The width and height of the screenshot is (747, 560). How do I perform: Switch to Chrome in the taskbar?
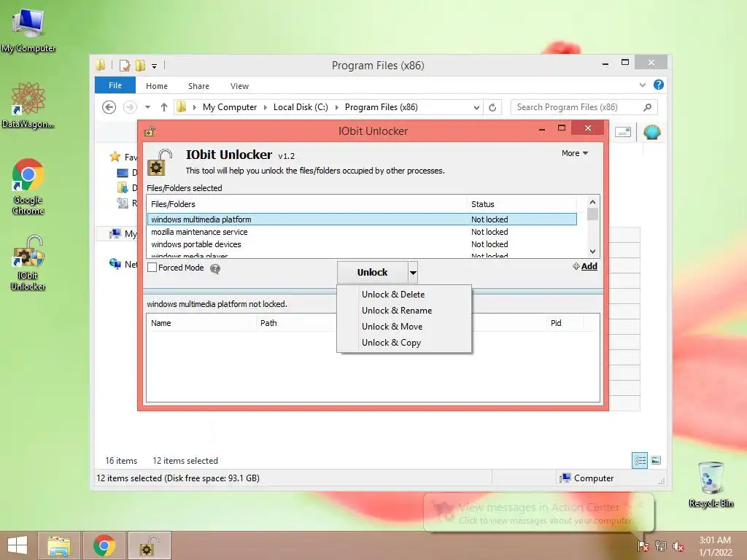tap(104, 545)
